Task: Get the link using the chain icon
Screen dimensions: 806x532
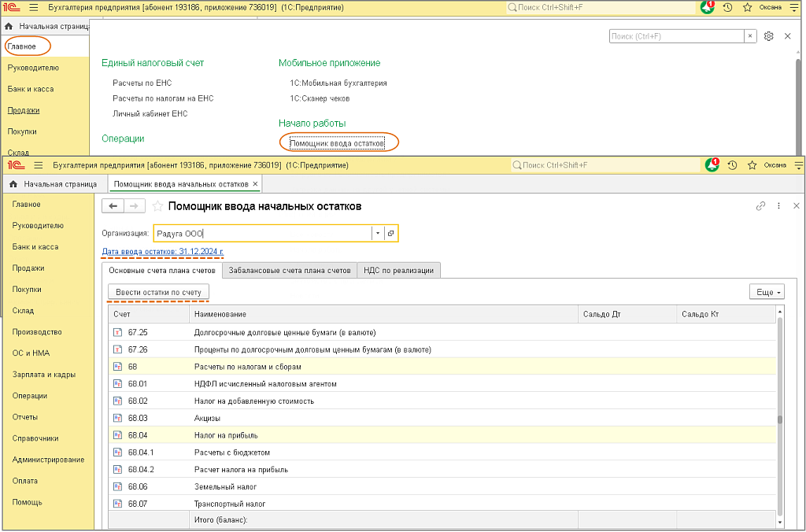Action: click(x=761, y=206)
